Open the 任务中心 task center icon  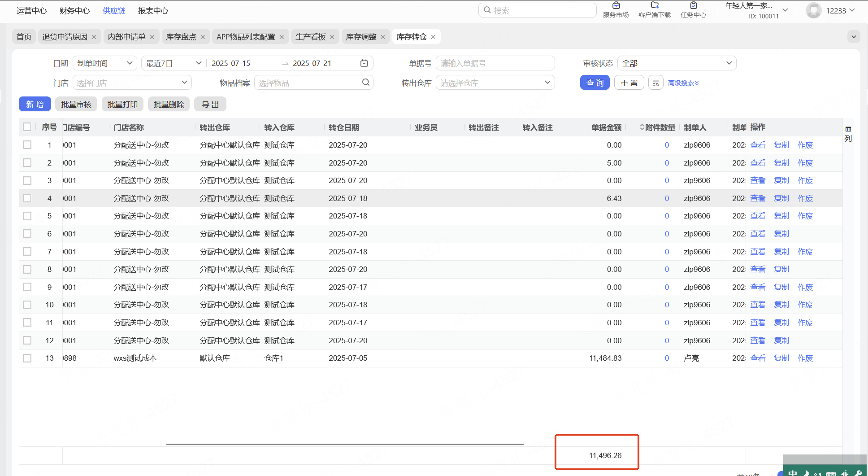tap(694, 5)
